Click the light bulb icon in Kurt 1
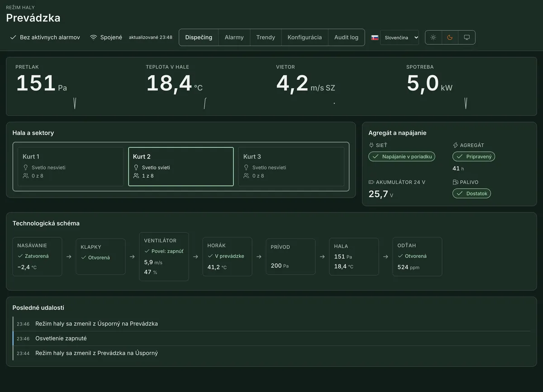This screenshot has width=543, height=392. pyautogui.click(x=26, y=167)
